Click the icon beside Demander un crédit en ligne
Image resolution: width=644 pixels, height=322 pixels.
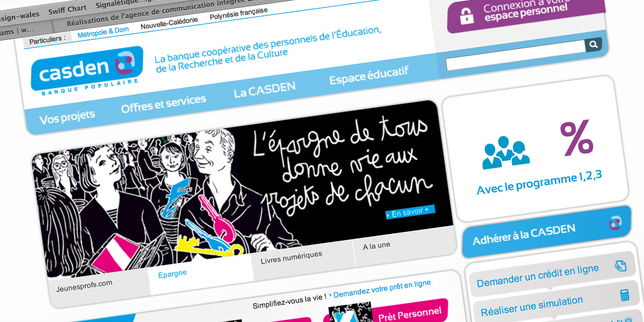point(620,265)
